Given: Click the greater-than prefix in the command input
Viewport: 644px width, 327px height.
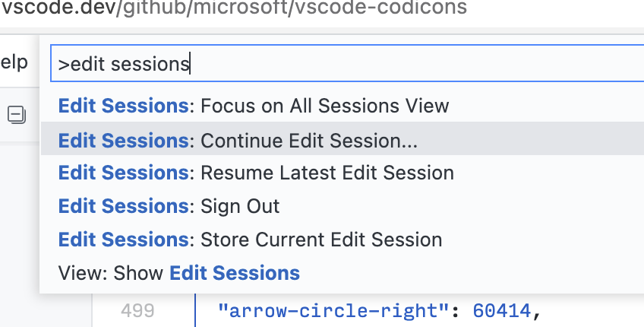Looking at the screenshot, I should [64, 65].
